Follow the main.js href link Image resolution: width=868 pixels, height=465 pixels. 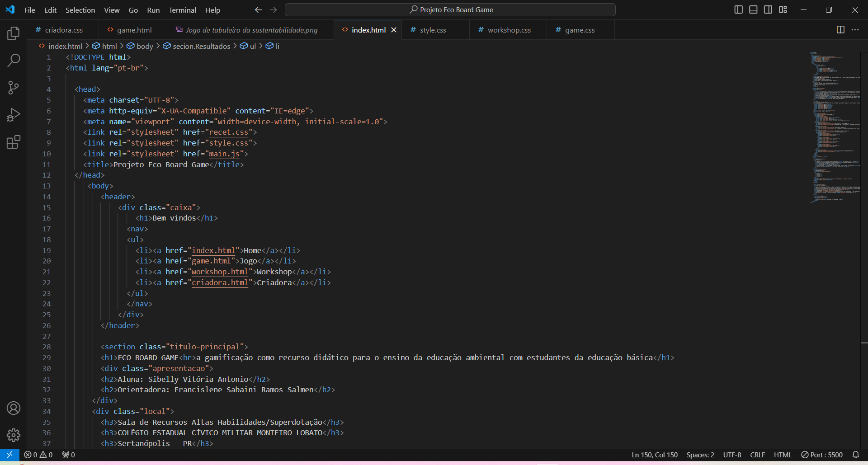click(224, 154)
